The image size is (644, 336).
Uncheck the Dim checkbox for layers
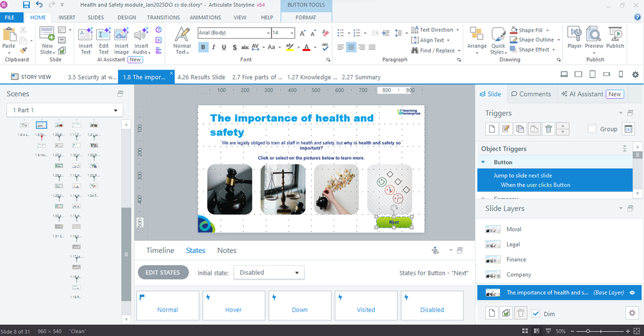[536, 313]
